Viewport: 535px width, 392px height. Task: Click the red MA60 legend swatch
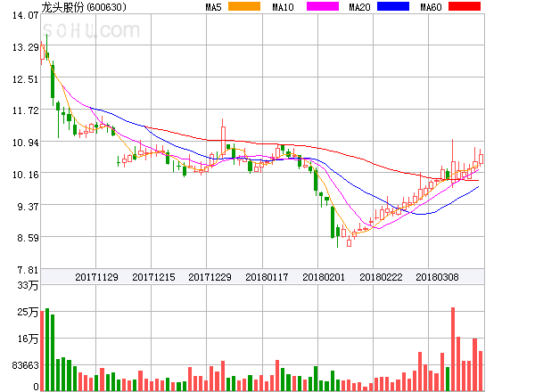465,6
